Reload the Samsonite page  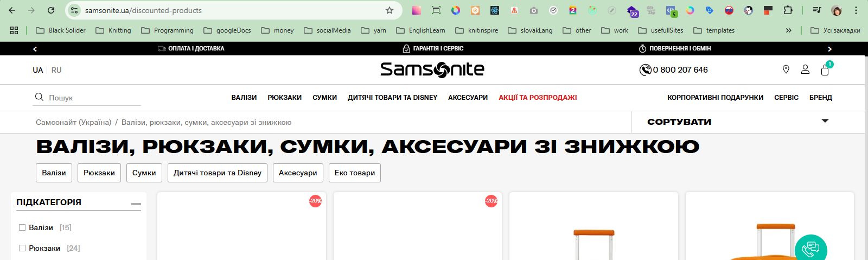pyautogui.click(x=51, y=10)
